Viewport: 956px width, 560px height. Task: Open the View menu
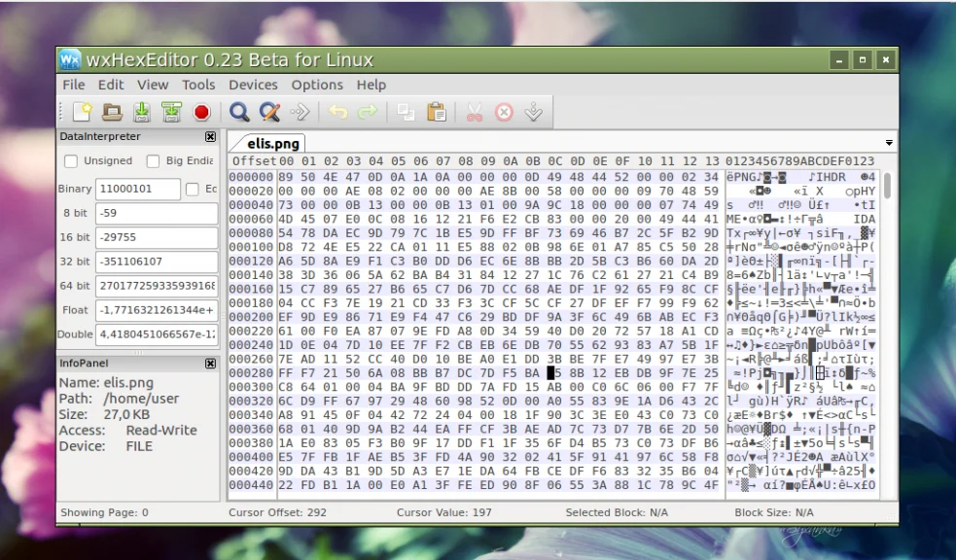coord(153,85)
